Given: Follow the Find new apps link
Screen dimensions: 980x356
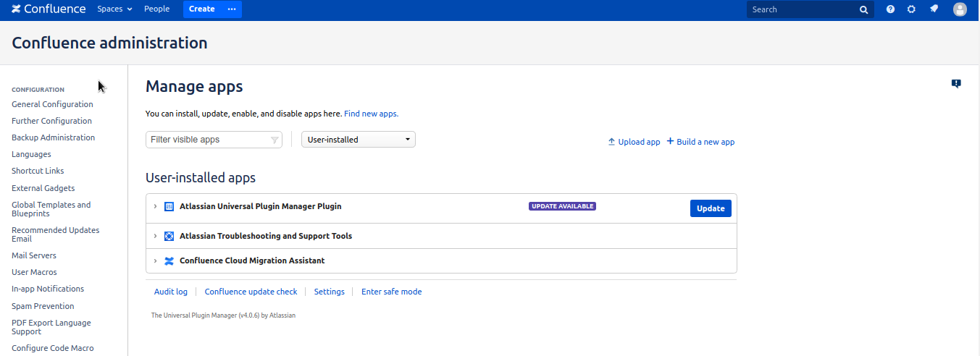Looking at the screenshot, I should (371, 114).
